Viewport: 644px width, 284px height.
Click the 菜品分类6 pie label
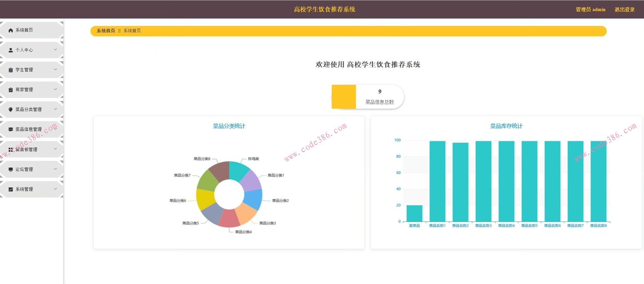tap(178, 201)
